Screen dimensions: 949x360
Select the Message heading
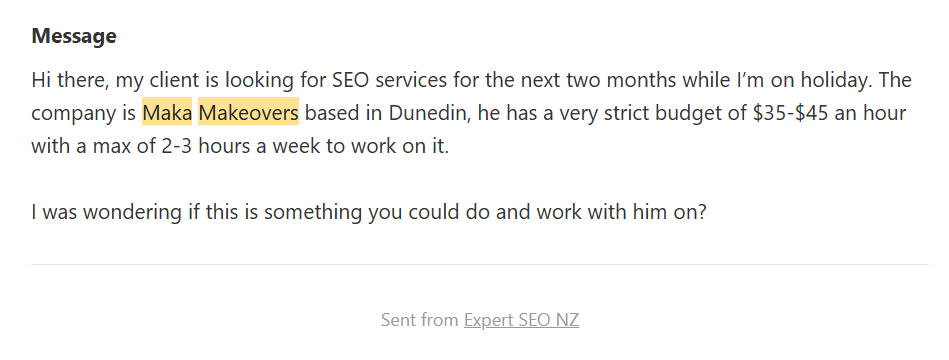coord(74,36)
